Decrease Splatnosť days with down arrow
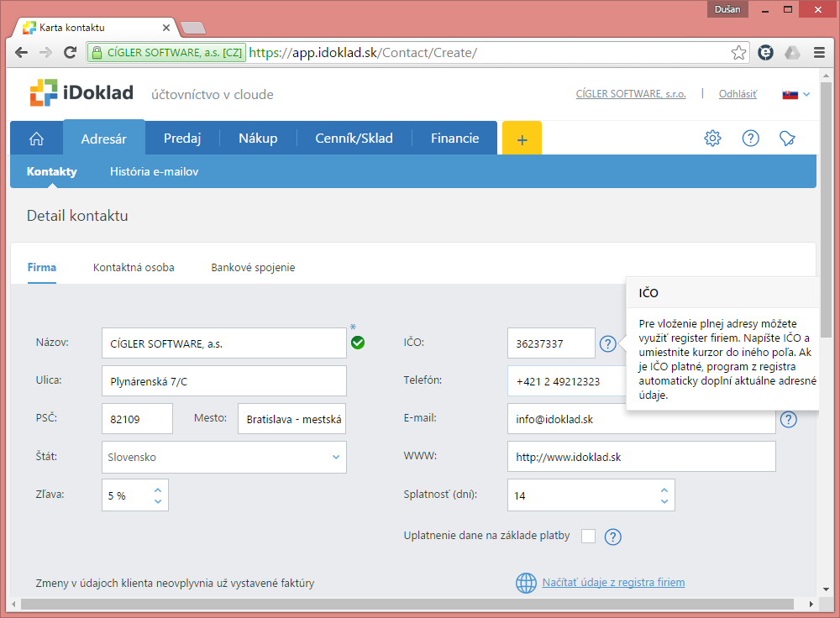Screen dimensions: 840x618 pos(664,501)
